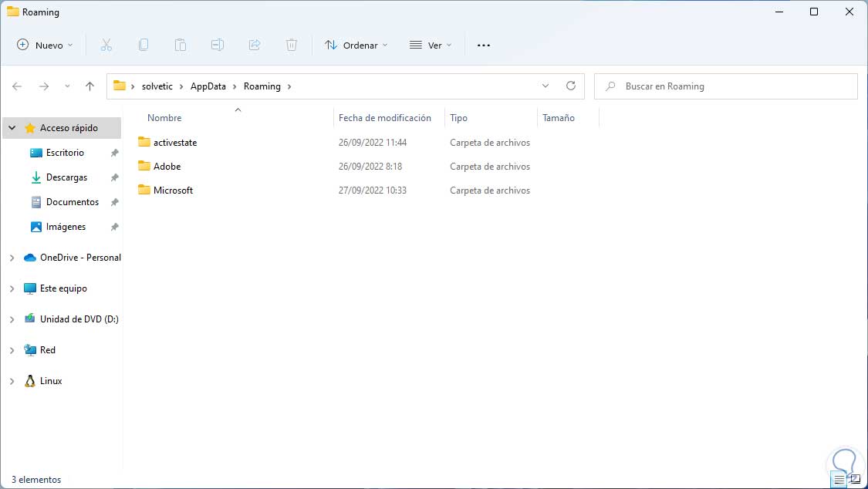Click the Cut scissors icon
Image resolution: width=868 pixels, height=489 pixels.
point(106,46)
